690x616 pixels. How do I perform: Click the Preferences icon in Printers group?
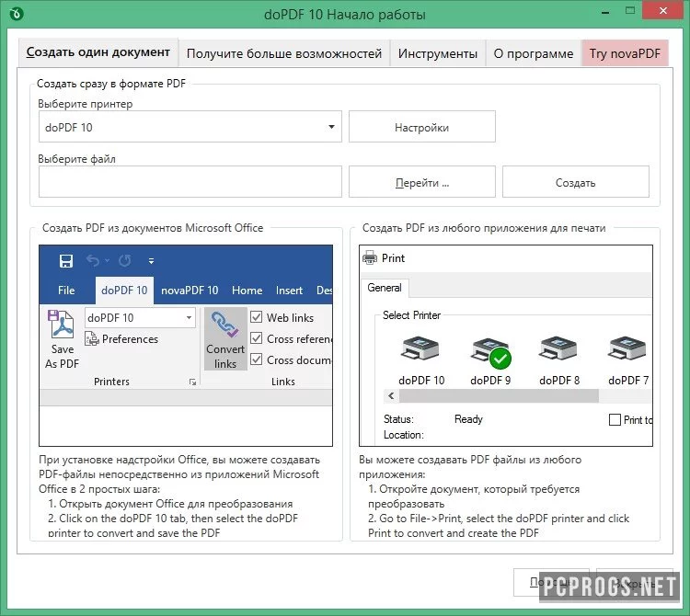point(91,338)
